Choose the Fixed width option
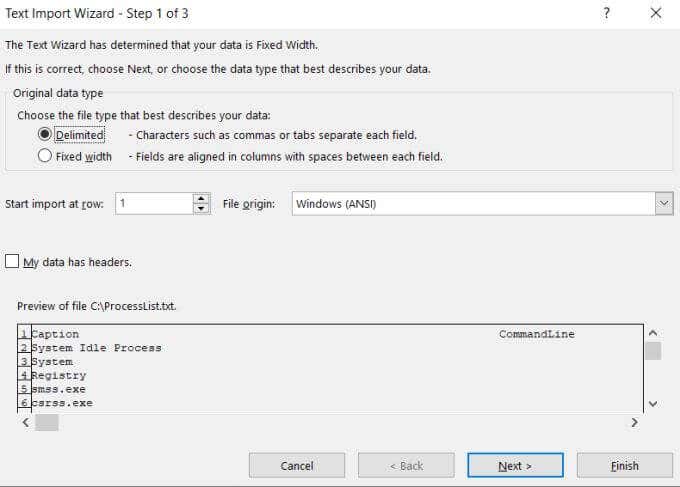Viewport: 680px width, 487px height. point(45,156)
